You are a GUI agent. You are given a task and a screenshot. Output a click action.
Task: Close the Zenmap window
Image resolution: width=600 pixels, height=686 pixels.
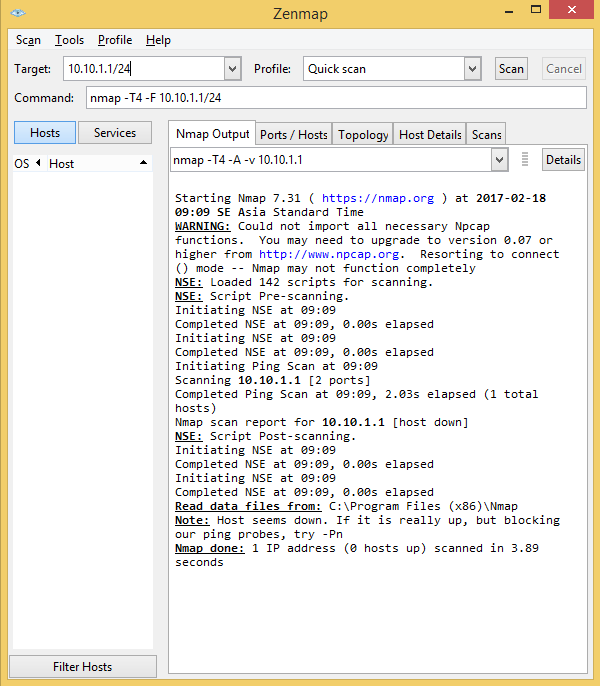tap(572, 10)
